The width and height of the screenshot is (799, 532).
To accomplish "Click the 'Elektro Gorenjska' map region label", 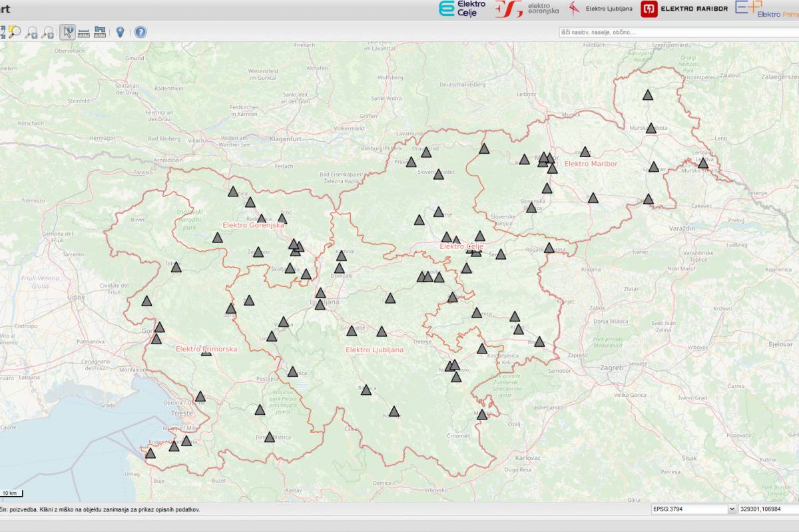I will tap(254, 225).
